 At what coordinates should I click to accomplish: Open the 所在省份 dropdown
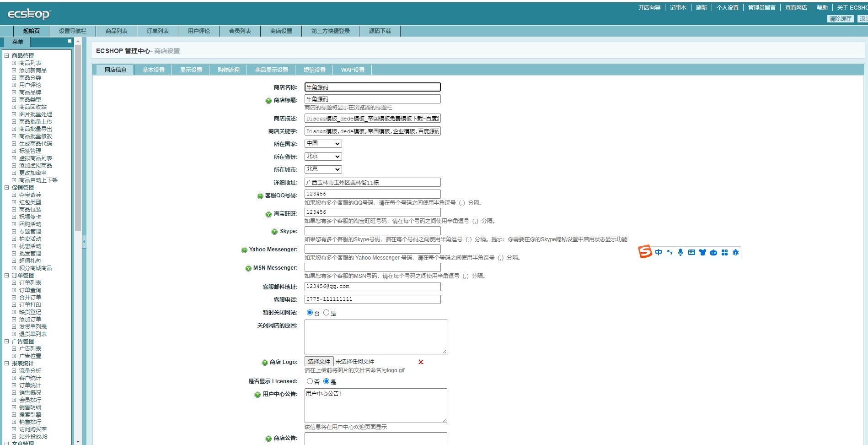pyautogui.click(x=323, y=157)
